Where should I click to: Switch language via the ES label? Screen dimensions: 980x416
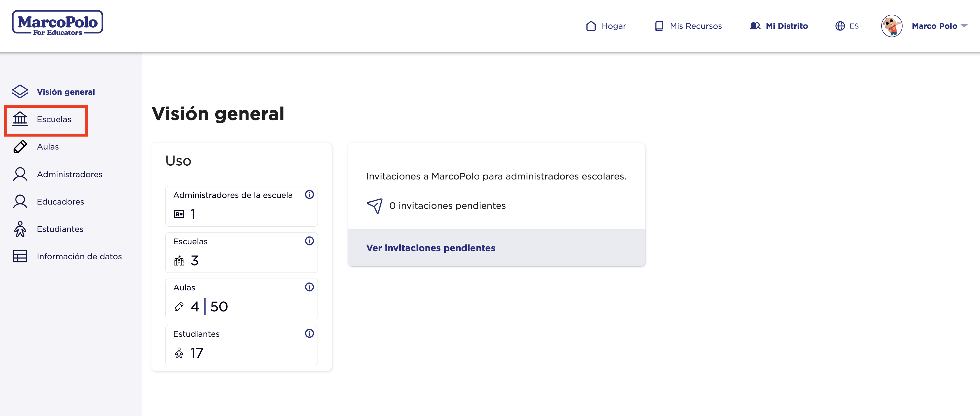[x=854, y=26]
